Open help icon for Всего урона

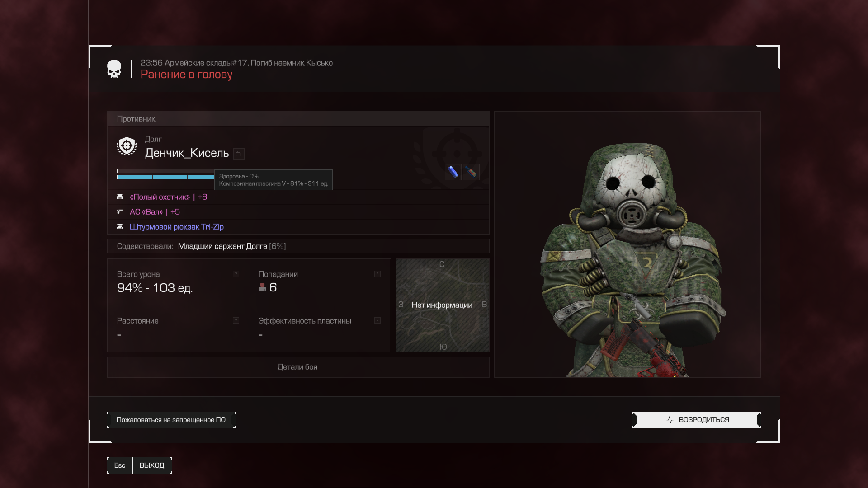click(236, 274)
